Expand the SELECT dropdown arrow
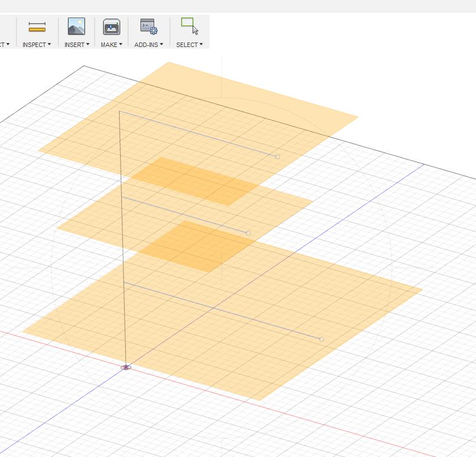 (201, 45)
